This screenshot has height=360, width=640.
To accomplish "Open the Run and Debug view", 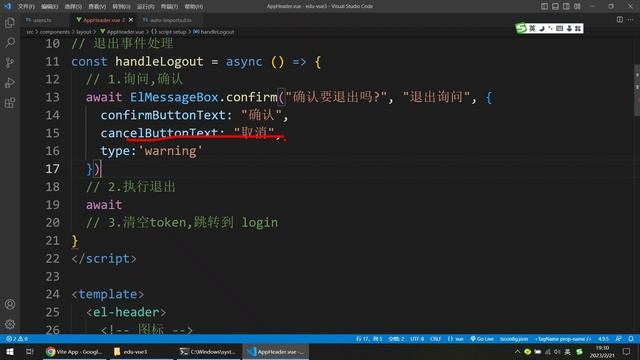I will [x=10, y=82].
